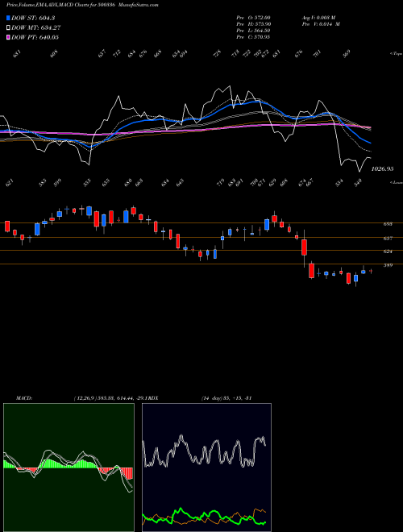Click the 624 price level label
403x532 pixels.
[388, 251]
